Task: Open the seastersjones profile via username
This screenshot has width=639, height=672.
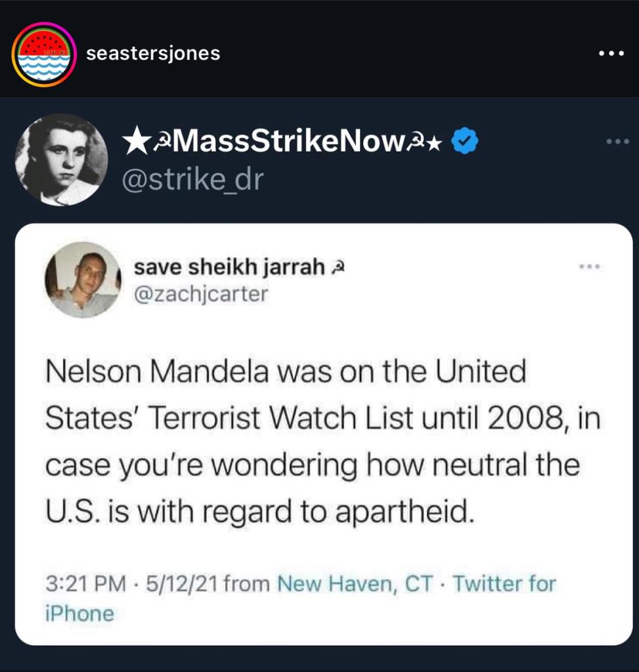Action: tap(153, 54)
